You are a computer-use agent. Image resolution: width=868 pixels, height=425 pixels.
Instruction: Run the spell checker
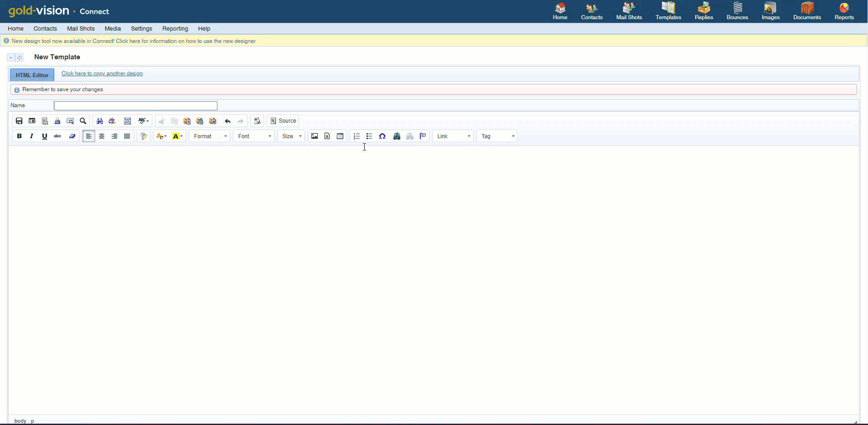click(141, 121)
